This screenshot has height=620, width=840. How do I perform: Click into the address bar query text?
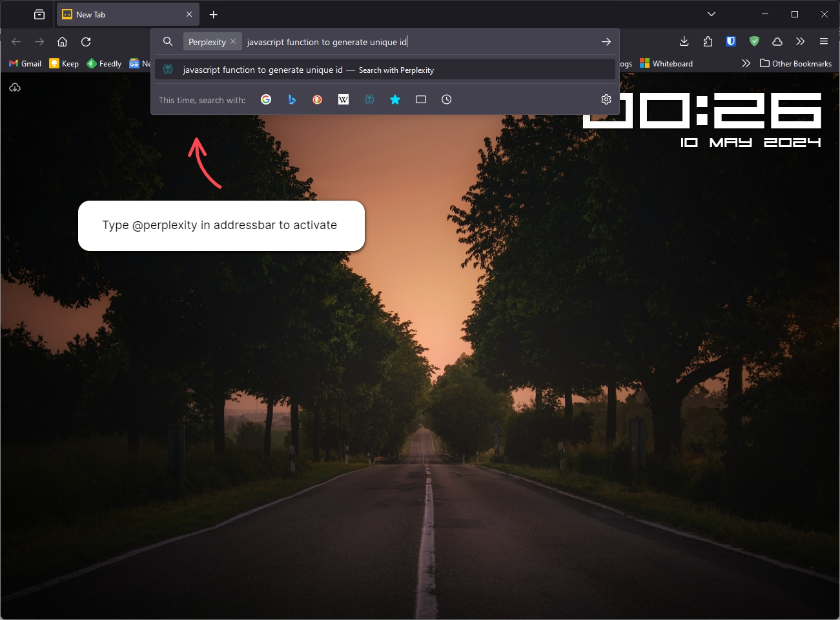click(x=327, y=42)
